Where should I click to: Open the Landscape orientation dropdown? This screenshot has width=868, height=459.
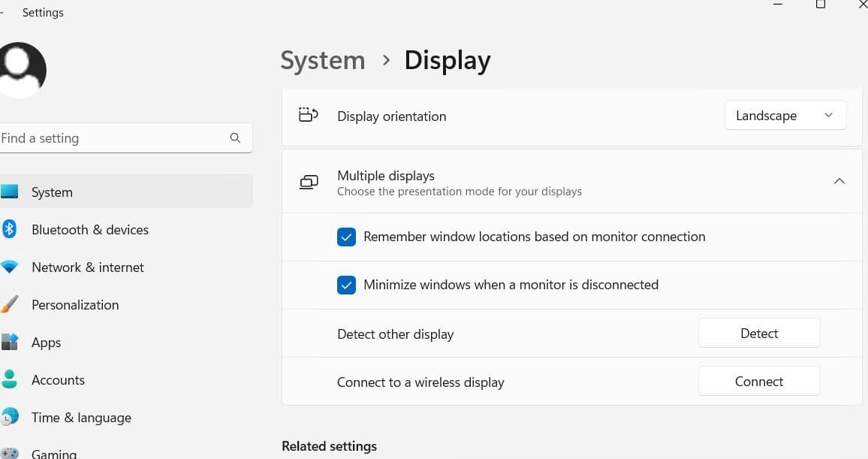(785, 115)
